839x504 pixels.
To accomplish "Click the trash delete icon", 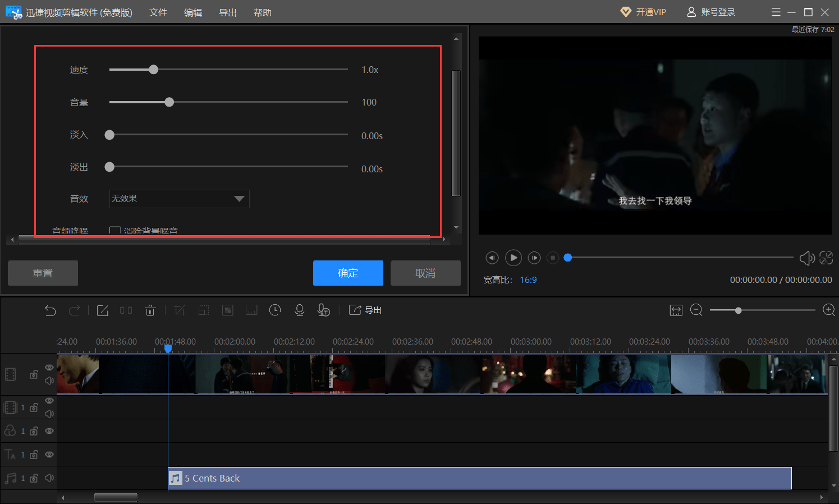I will 150,310.
